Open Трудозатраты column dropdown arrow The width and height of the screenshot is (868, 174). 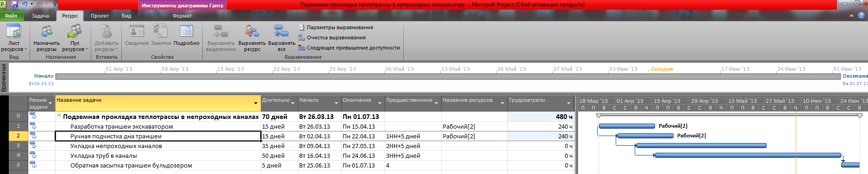[569, 103]
